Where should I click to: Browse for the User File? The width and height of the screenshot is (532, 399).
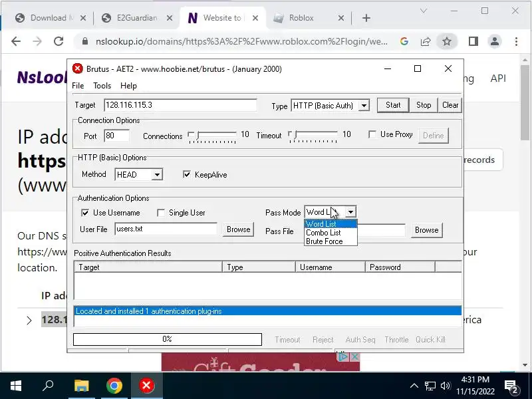pos(238,229)
